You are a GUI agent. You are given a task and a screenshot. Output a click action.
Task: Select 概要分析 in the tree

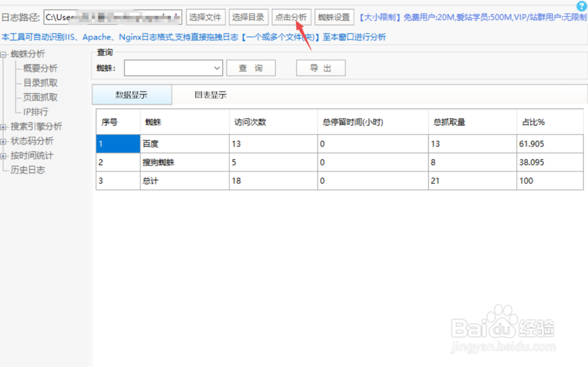coord(41,68)
